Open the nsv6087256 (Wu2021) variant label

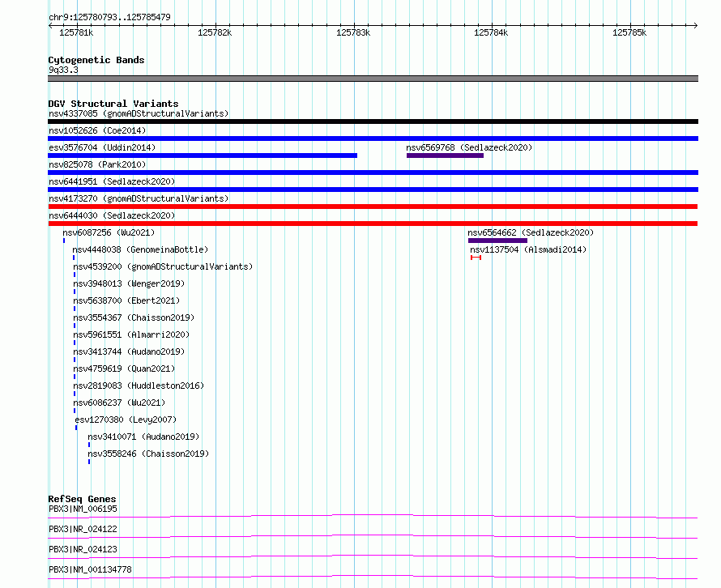pos(109,232)
